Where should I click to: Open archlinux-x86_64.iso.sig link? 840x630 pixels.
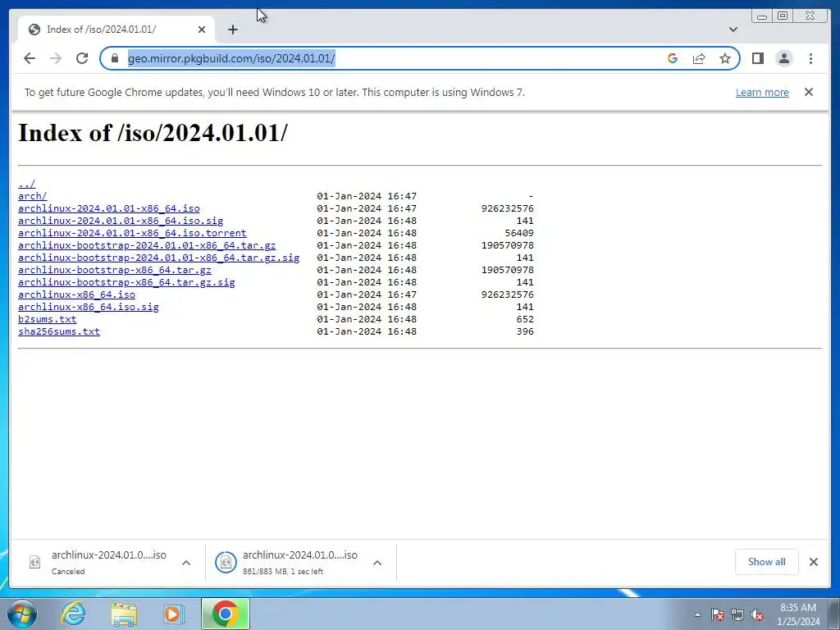pyautogui.click(x=89, y=307)
